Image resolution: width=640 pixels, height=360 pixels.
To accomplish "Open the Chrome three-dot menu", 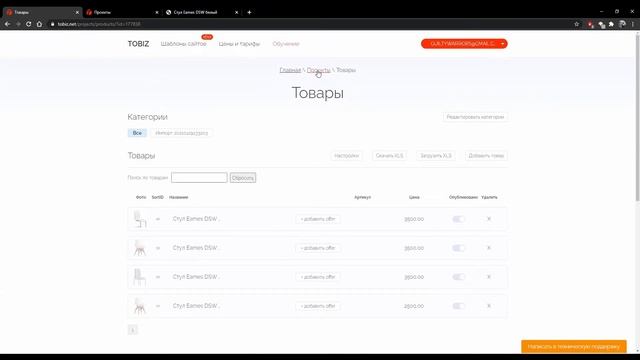I will click(x=633, y=24).
